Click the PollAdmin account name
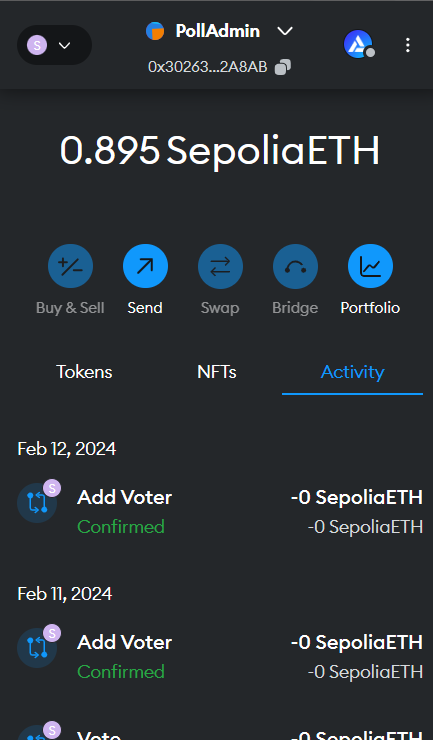 218,31
